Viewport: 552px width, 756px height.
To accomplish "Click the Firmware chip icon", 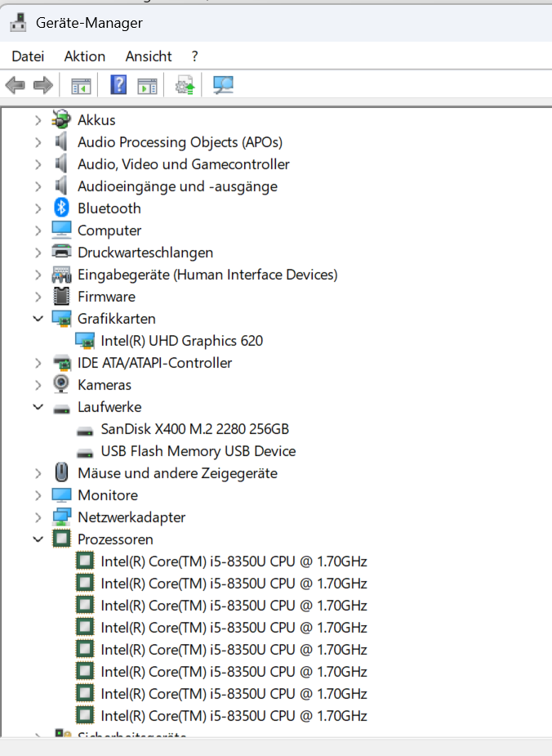I will click(x=61, y=296).
